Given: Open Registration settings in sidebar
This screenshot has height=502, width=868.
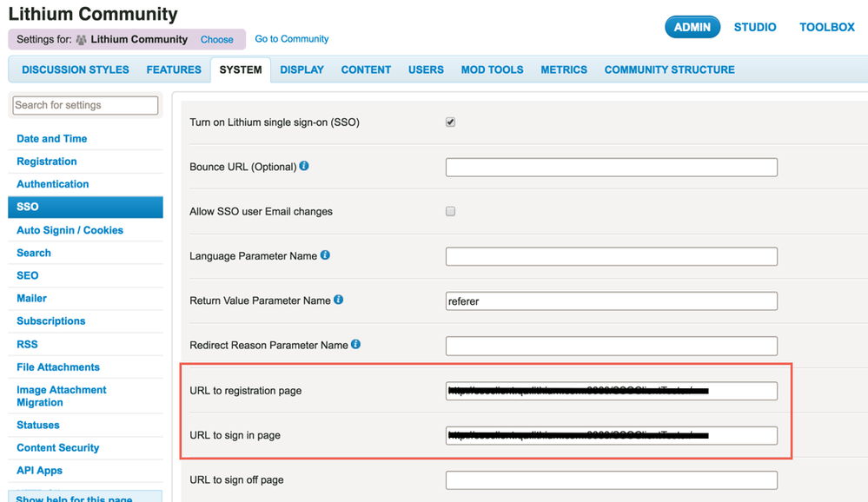Looking at the screenshot, I should pos(47,161).
